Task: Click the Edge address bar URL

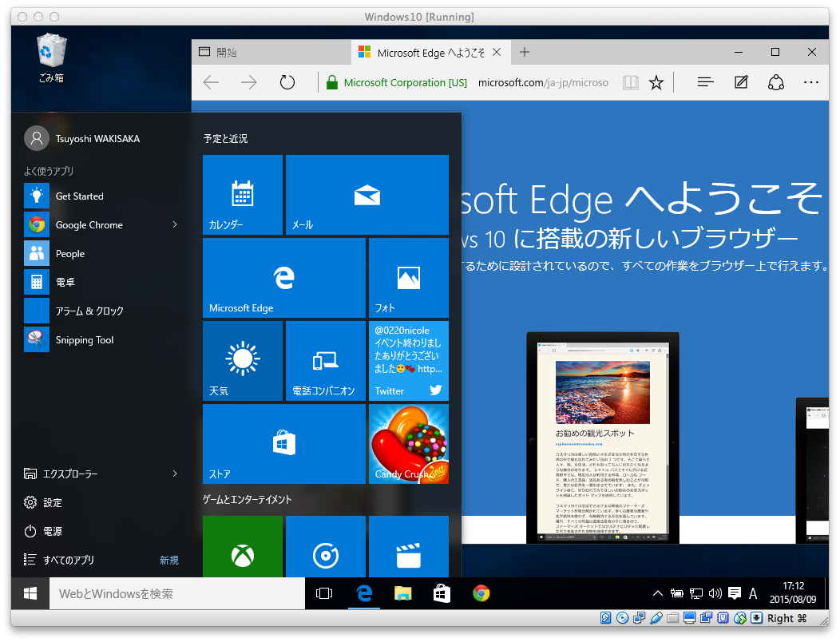Action: [x=543, y=82]
